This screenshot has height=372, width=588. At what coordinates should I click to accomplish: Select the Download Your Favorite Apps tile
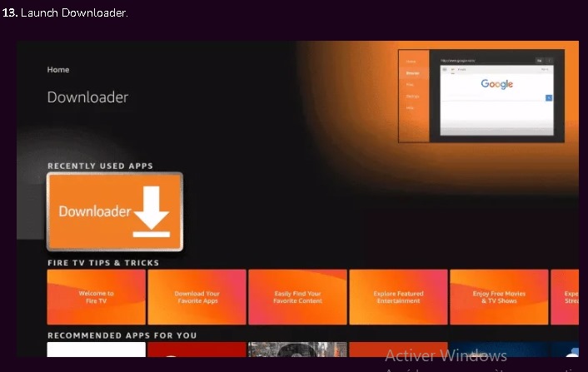(197, 297)
